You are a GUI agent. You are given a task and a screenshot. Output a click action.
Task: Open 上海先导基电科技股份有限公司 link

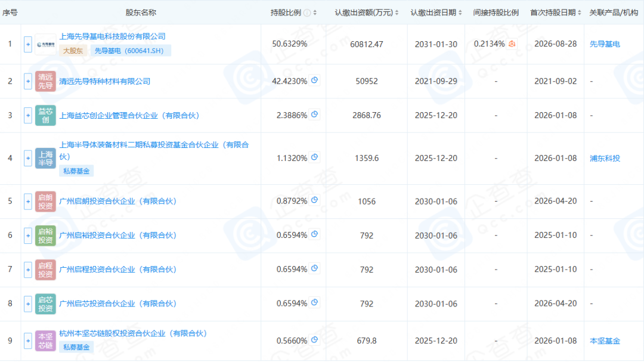tap(113, 36)
